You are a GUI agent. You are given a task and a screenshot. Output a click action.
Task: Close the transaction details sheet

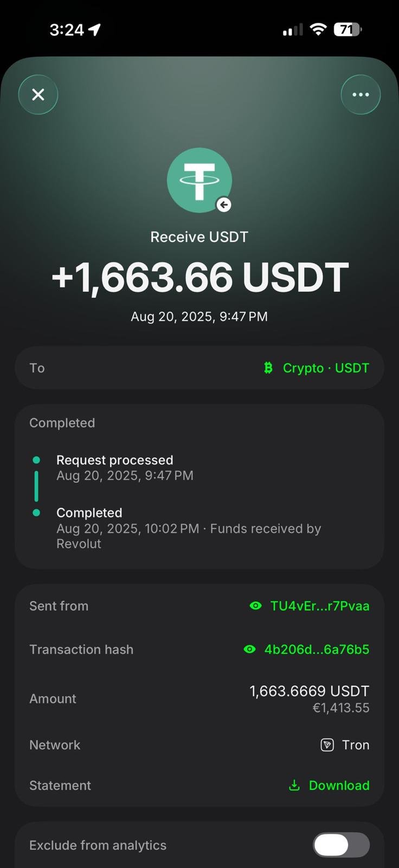38,95
